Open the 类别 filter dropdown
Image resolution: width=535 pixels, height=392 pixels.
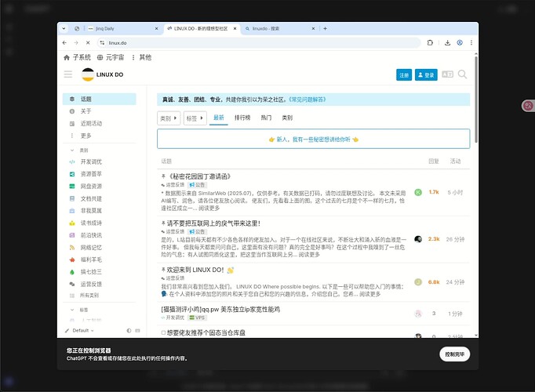(169, 118)
